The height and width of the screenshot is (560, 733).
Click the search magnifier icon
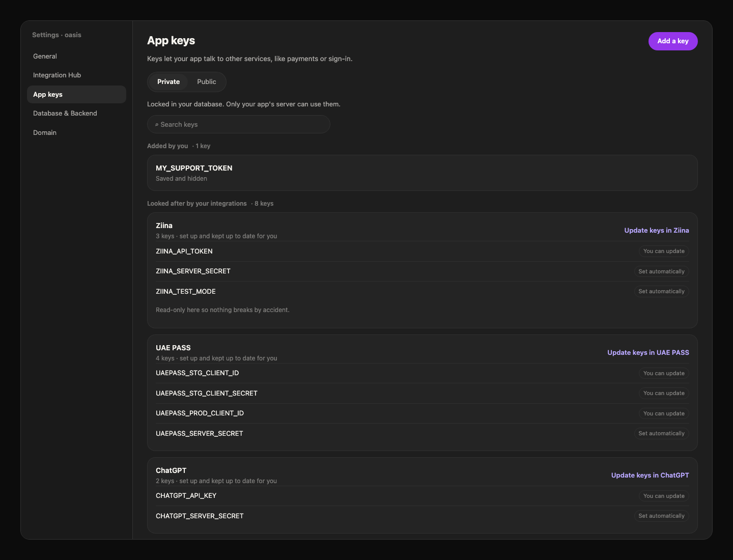point(157,125)
